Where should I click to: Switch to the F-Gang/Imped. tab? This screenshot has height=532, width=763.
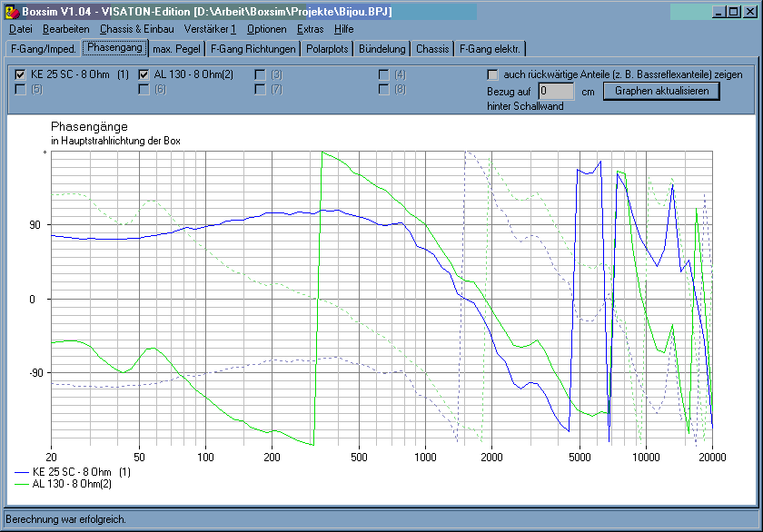(x=43, y=48)
